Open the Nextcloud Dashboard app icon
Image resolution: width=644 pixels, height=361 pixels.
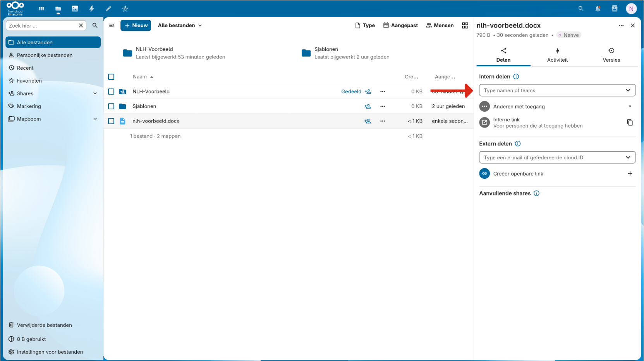click(41, 9)
